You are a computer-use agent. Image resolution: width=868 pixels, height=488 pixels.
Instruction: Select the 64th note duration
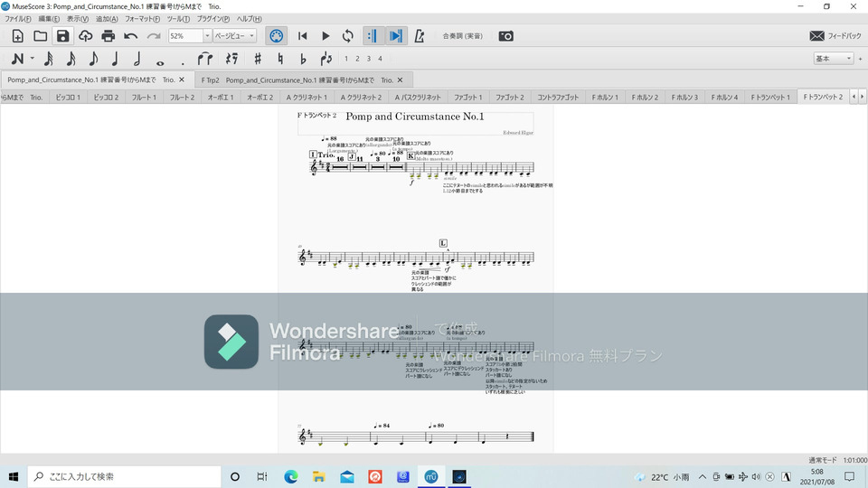click(x=49, y=59)
